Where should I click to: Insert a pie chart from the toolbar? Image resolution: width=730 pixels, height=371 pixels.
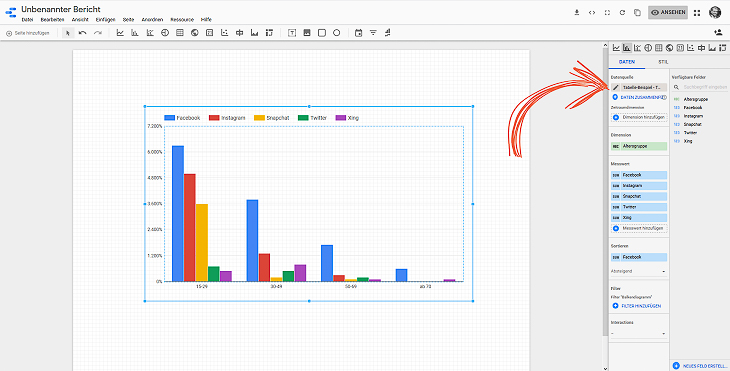165,33
